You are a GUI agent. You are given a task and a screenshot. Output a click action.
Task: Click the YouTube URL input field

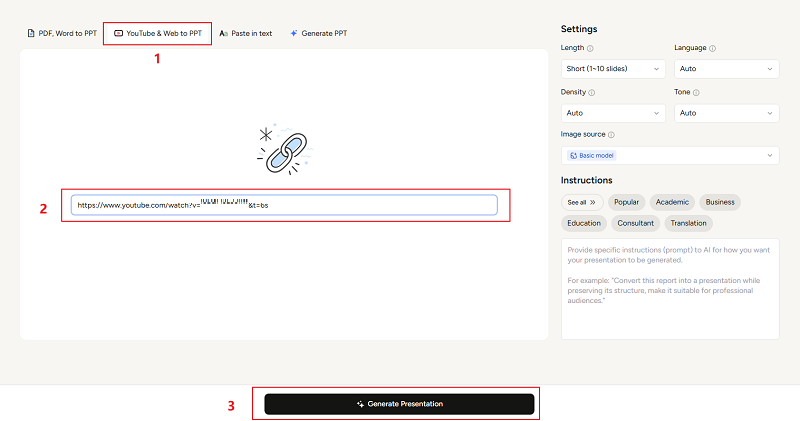(x=284, y=205)
